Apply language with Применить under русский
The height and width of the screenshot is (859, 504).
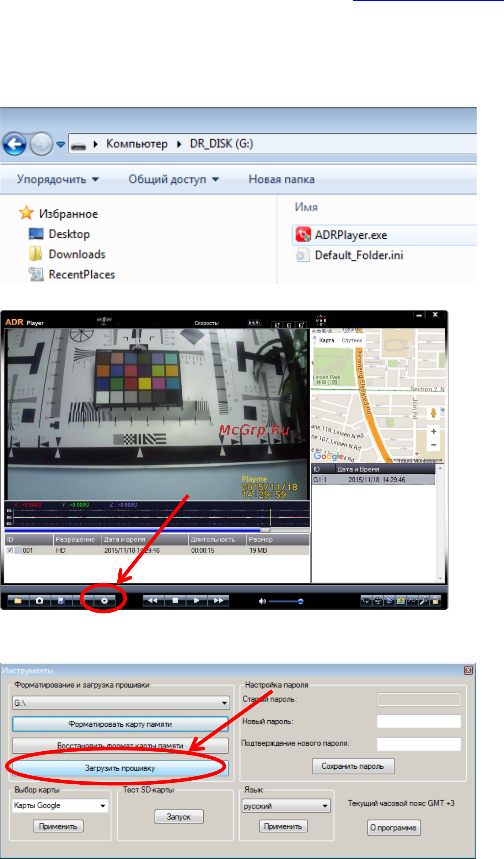[283, 826]
